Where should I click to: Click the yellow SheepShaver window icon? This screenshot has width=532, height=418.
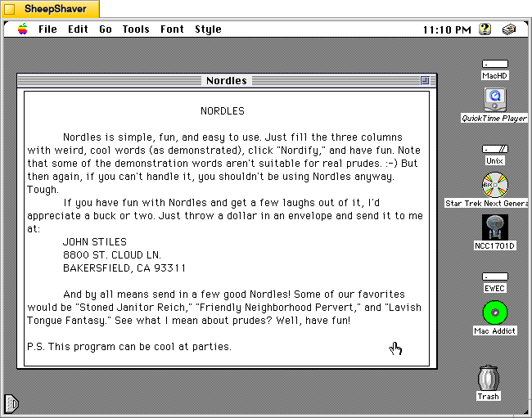(10, 9)
